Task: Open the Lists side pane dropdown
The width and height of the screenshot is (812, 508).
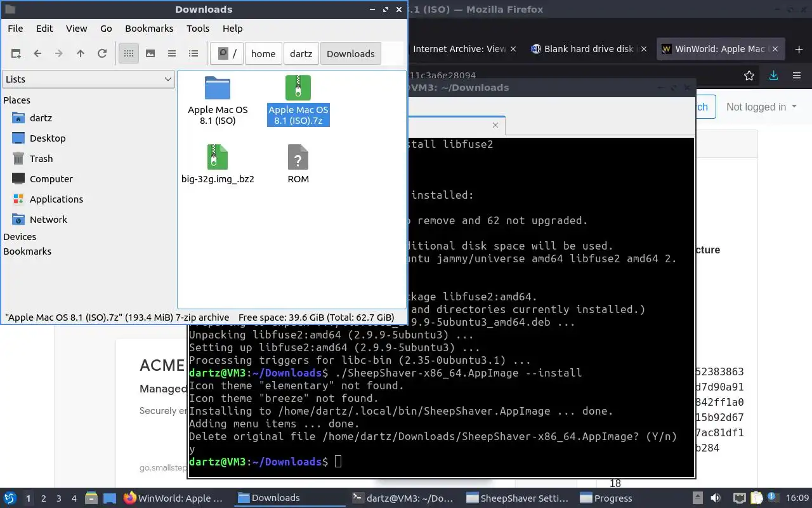Action: pyautogui.click(x=88, y=79)
